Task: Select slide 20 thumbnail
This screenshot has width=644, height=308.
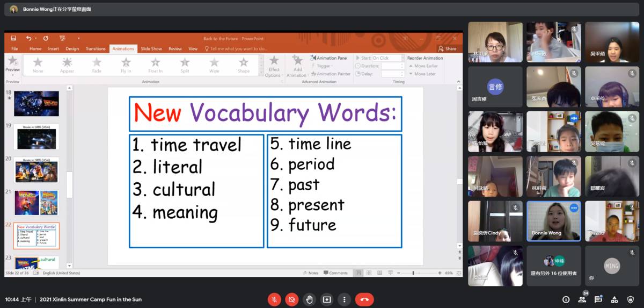Action: click(x=36, y=170)
